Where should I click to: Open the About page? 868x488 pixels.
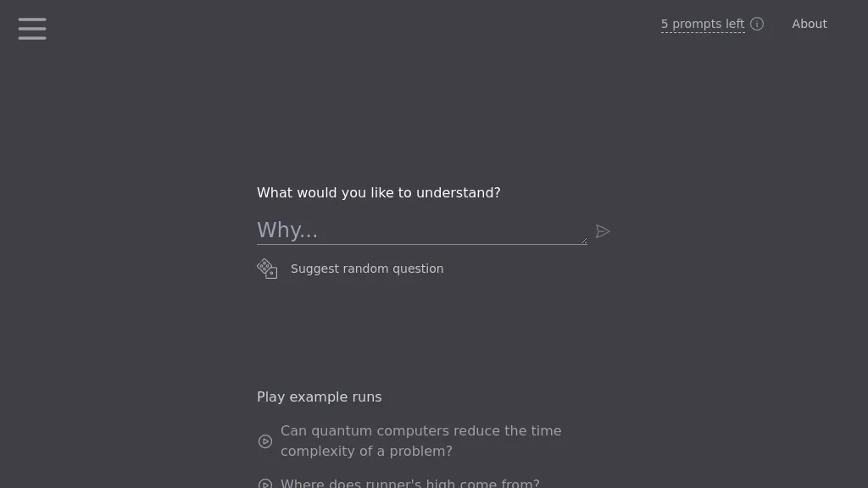(810, 24)
